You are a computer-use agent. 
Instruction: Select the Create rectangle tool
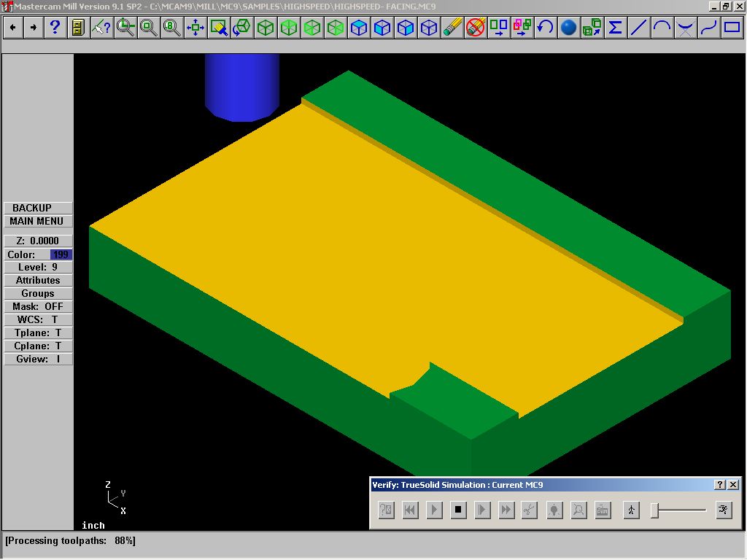(x=732, y=27)
